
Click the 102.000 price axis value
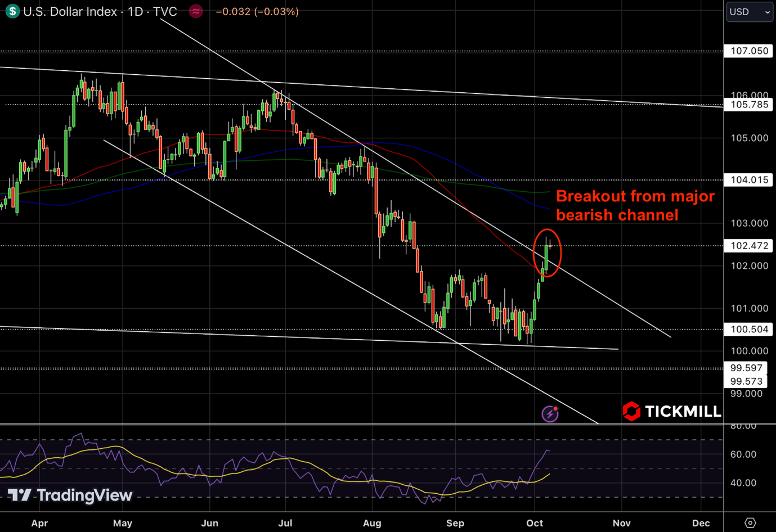pos(749,266)
